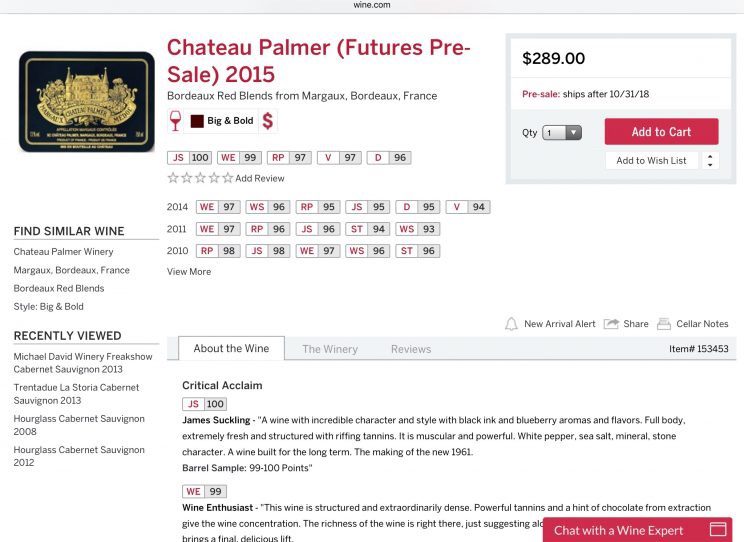Open Cellar Notes icon
Viewport: 744px width, 542px height.
[664, 324]
